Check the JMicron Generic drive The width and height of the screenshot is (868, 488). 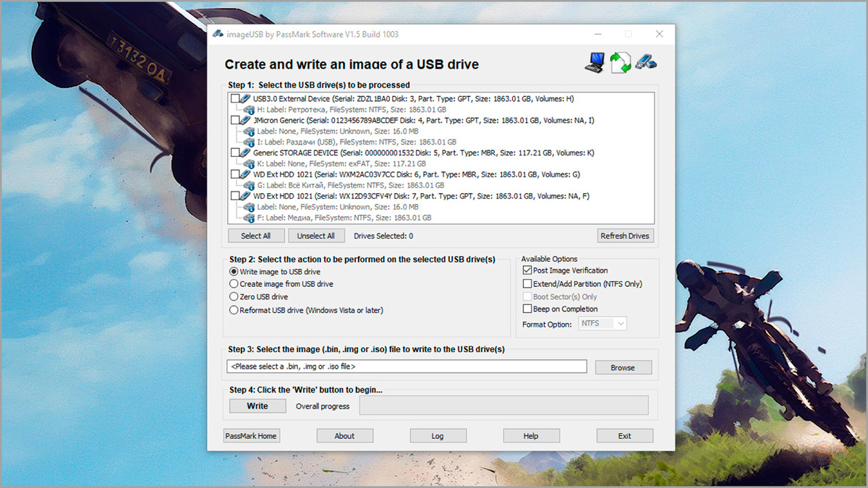click(235, 120)
